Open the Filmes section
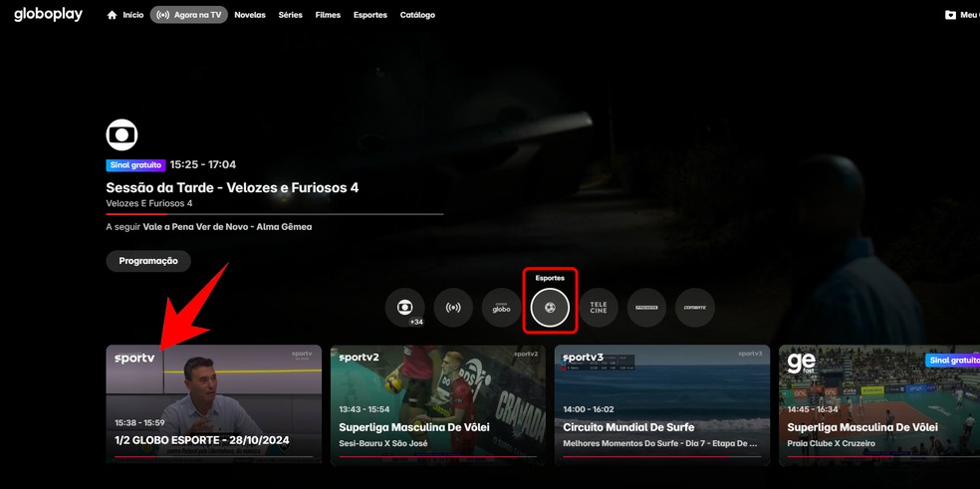This screenshot has height=489, width=980. pos(328,15)
